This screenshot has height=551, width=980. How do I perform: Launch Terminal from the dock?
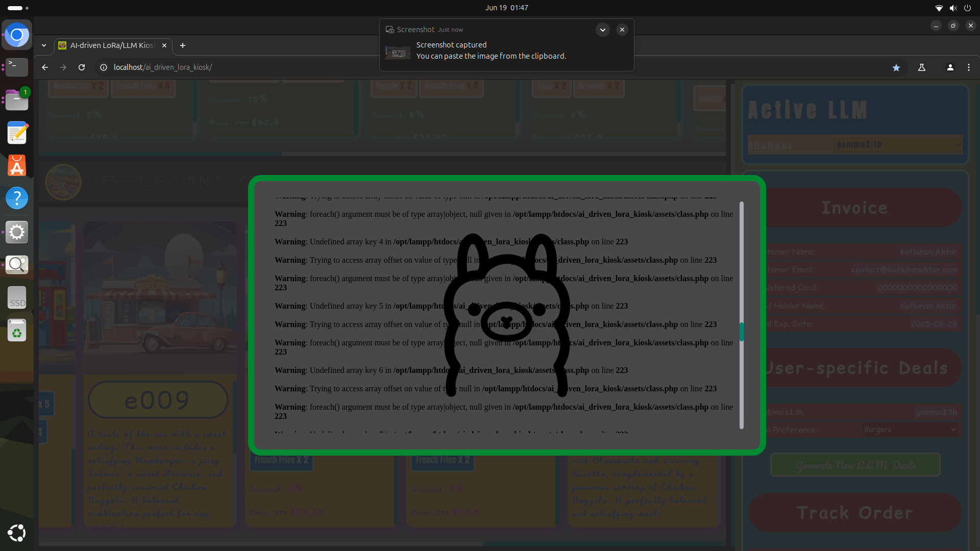point(17,67)
